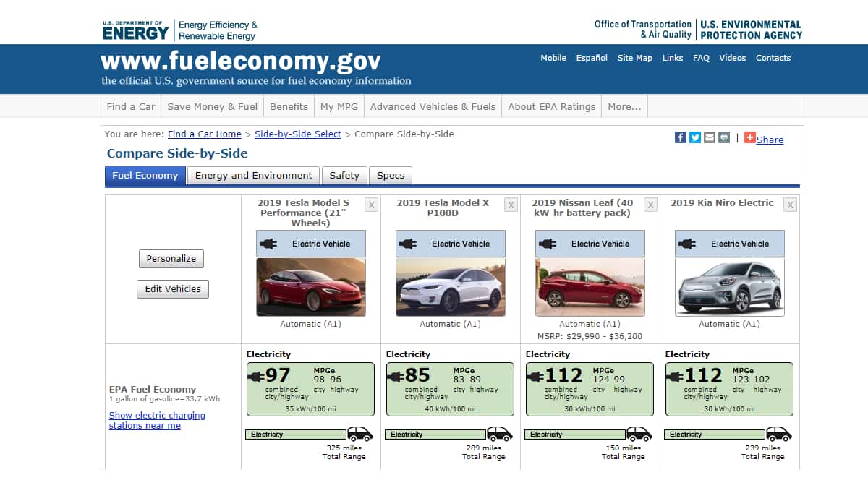Remove 2019 Tesla Model S from comparison
The height and width of the screenshot is (488, 868).
coord(371,205)
